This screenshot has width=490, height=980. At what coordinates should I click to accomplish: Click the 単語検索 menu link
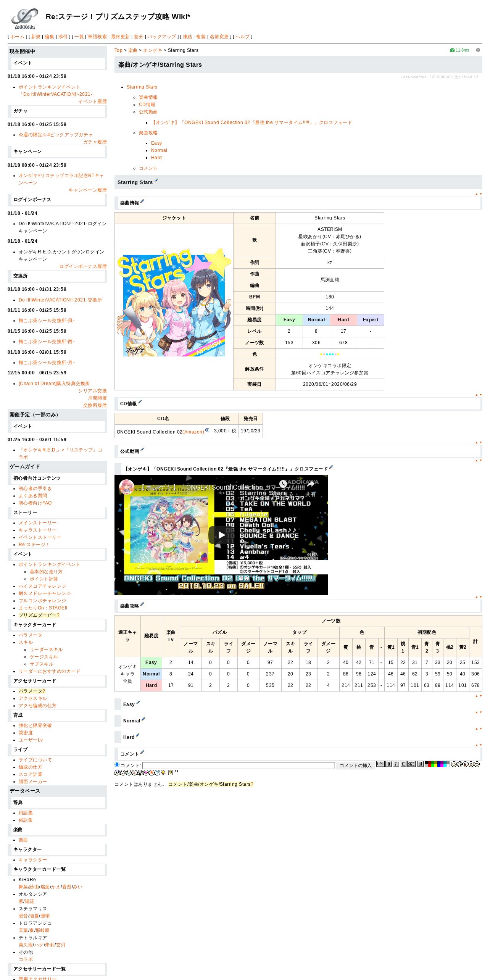pyautogui.click(x=97, y=37)
